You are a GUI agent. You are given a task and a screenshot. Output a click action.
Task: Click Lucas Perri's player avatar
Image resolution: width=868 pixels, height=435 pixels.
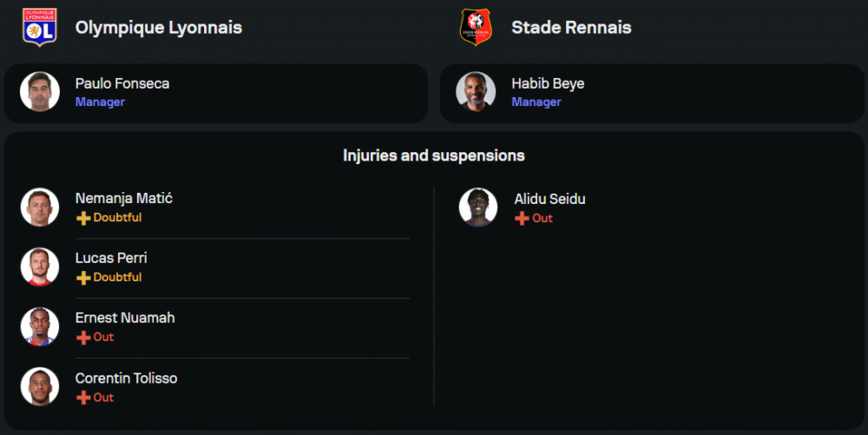(40, 267)
